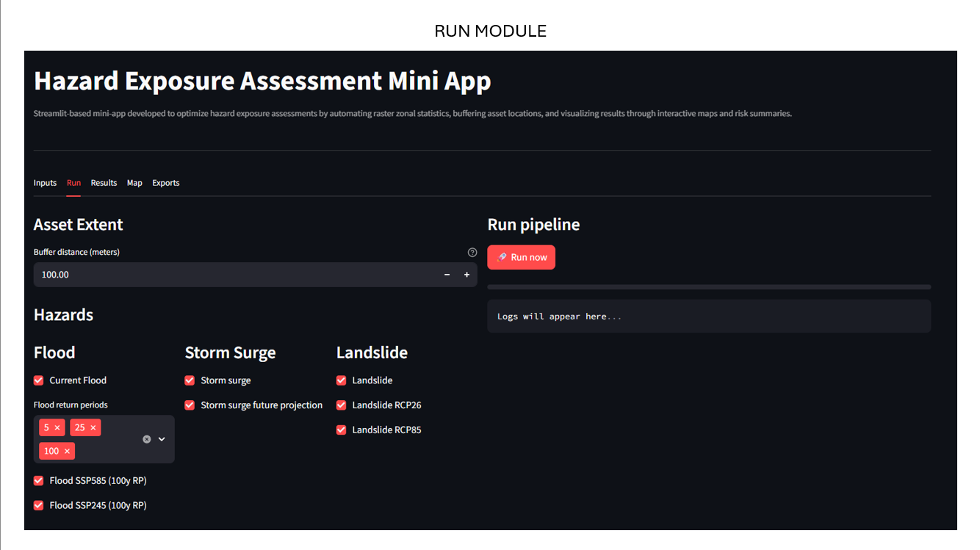The image size is (980, 550).
Task: Open the buffer distance help tooltip icon
Action: (472, 252)
